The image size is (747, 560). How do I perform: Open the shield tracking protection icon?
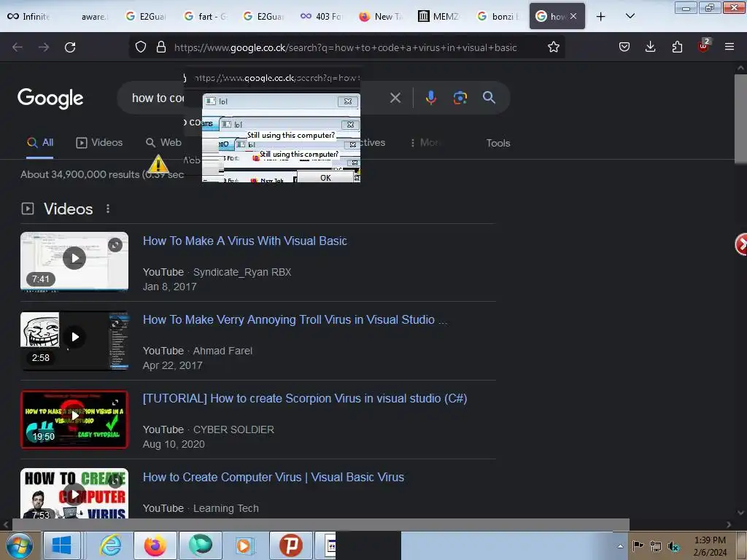coord(141,47)
